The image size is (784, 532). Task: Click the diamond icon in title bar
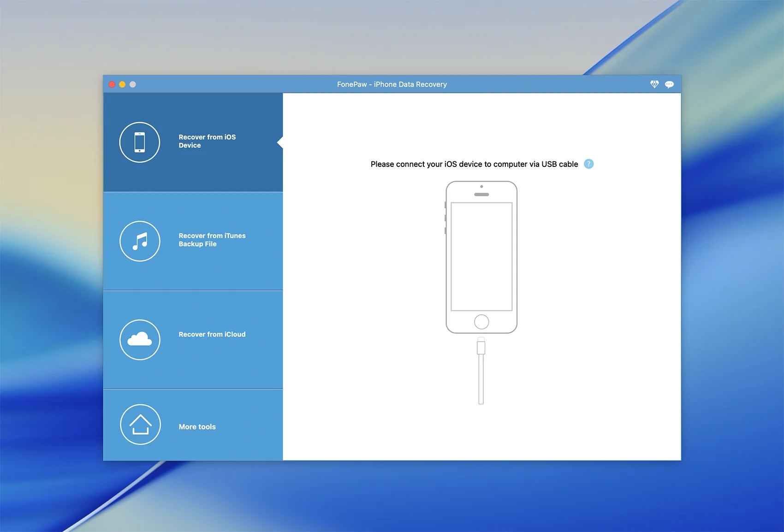coord(654,84)
